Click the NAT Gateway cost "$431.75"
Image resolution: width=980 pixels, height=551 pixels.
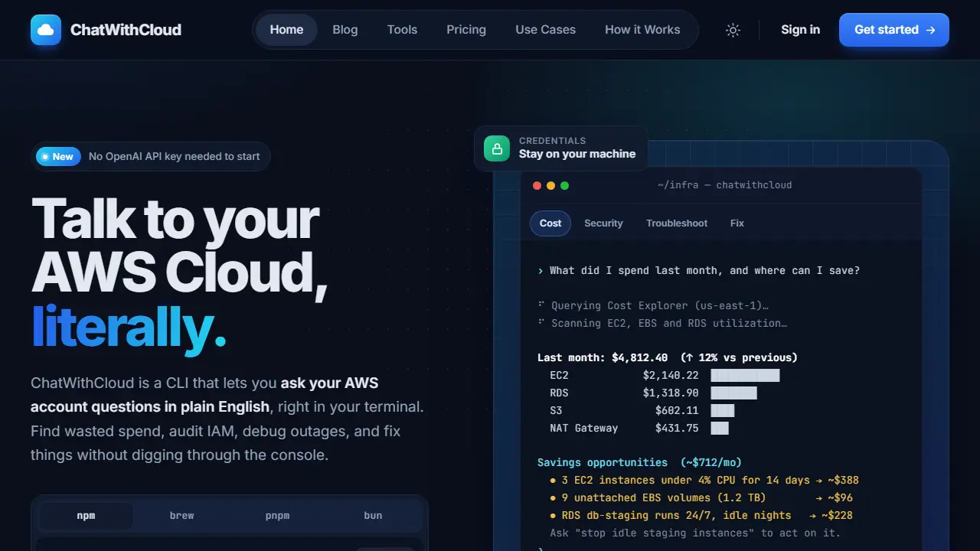[x=677, y=429]
